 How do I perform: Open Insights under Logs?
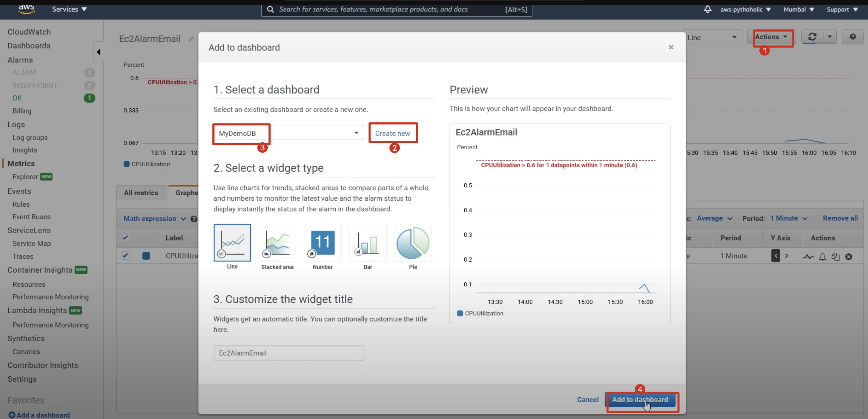click(x=25, y=150)
